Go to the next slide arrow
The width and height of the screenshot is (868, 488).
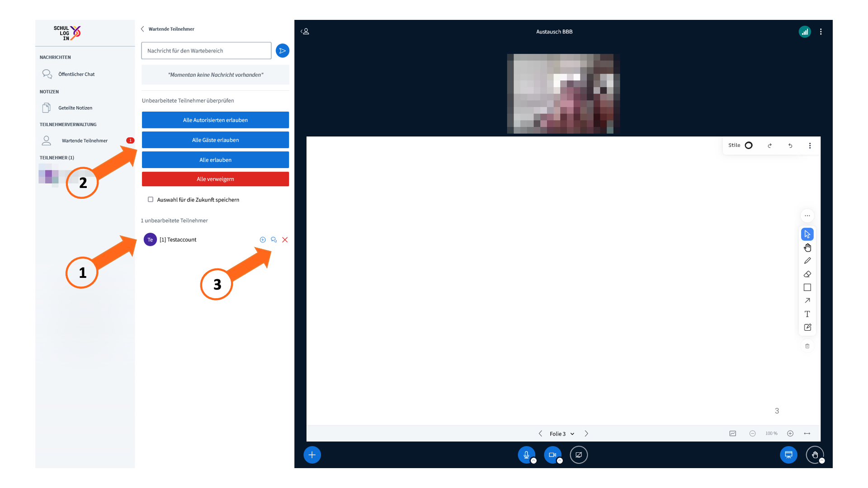pyautogui.click(x=586, y=433)
